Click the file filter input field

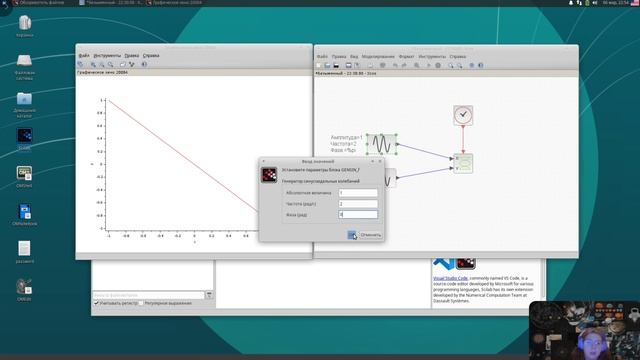pos(149,294)
